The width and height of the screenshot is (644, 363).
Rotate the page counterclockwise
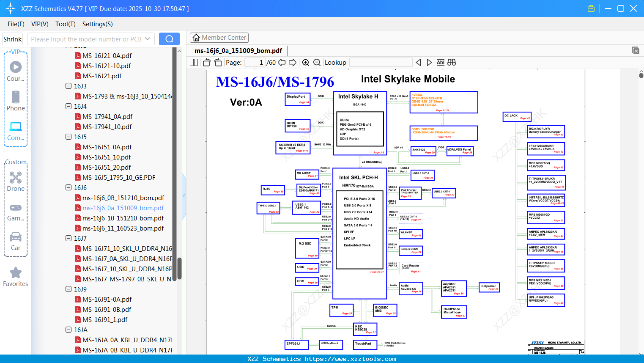(207, 63)
